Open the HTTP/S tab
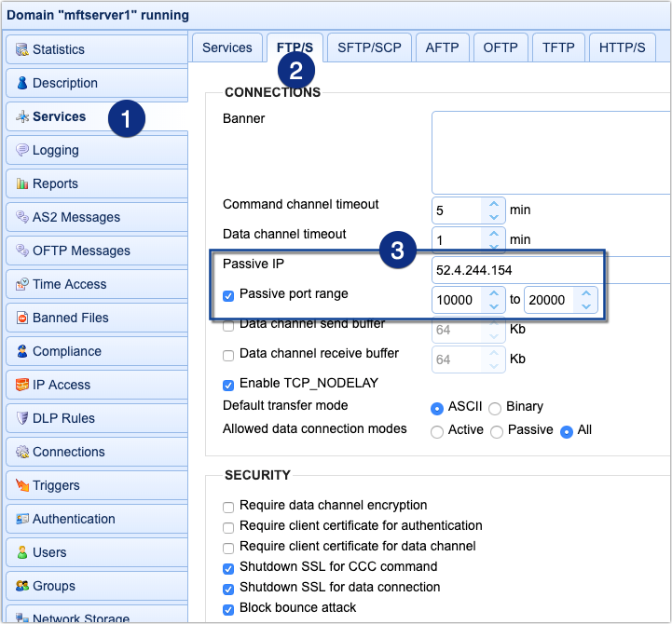This screenshot has height=624, width=672. click(623, 47)
